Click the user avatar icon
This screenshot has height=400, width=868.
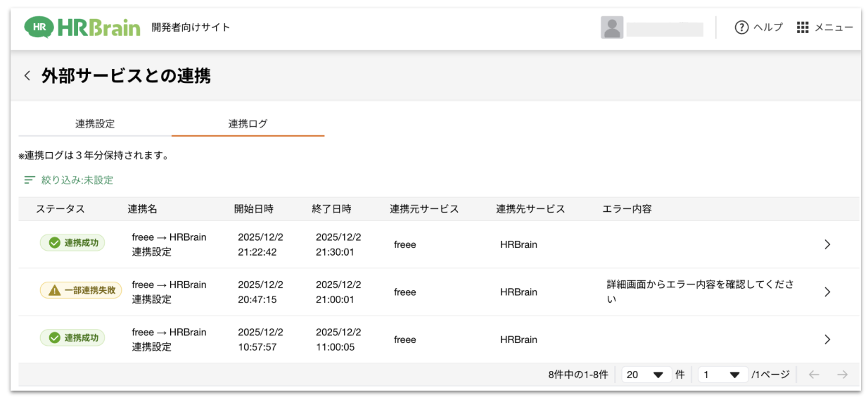(x=612, y=27)
